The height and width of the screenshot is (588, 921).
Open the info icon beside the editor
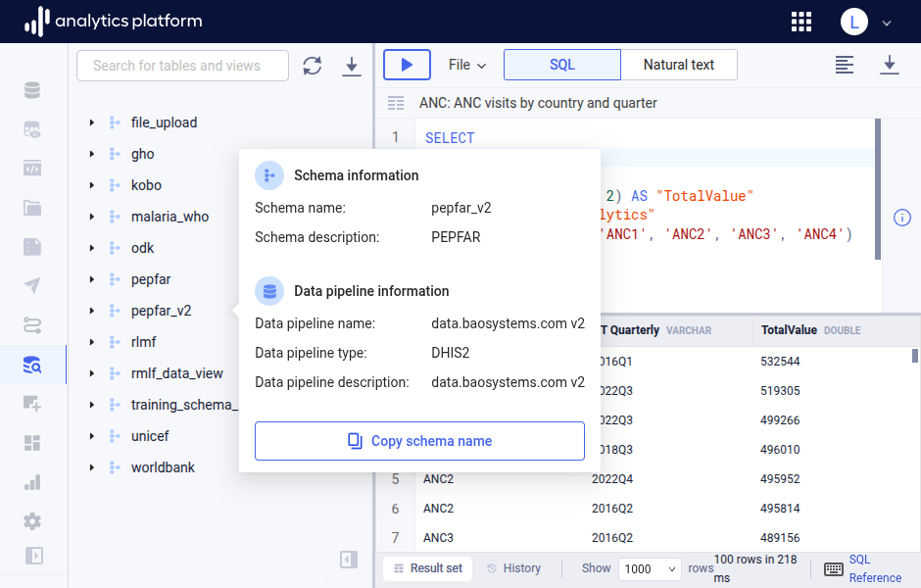pos(902,218)
